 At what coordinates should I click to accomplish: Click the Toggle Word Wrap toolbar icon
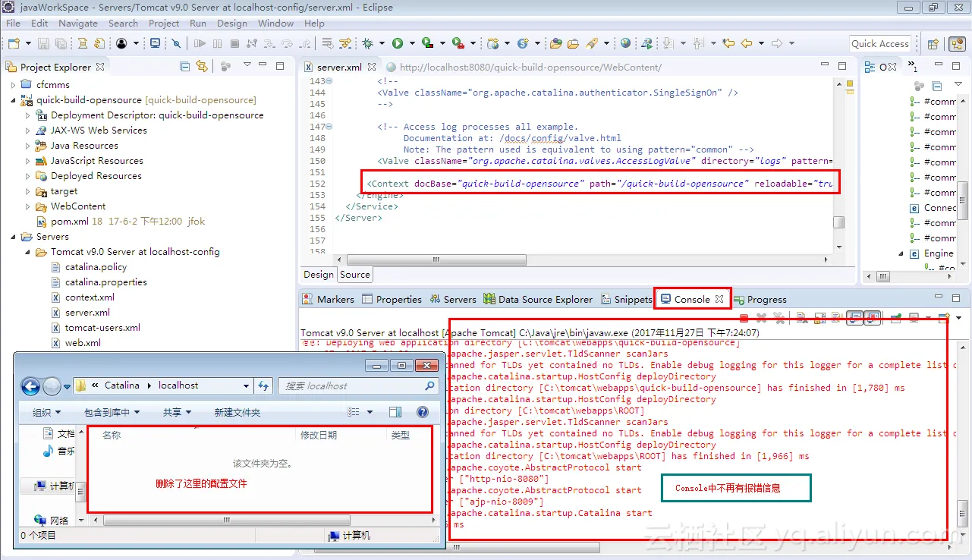click(837, 318)
